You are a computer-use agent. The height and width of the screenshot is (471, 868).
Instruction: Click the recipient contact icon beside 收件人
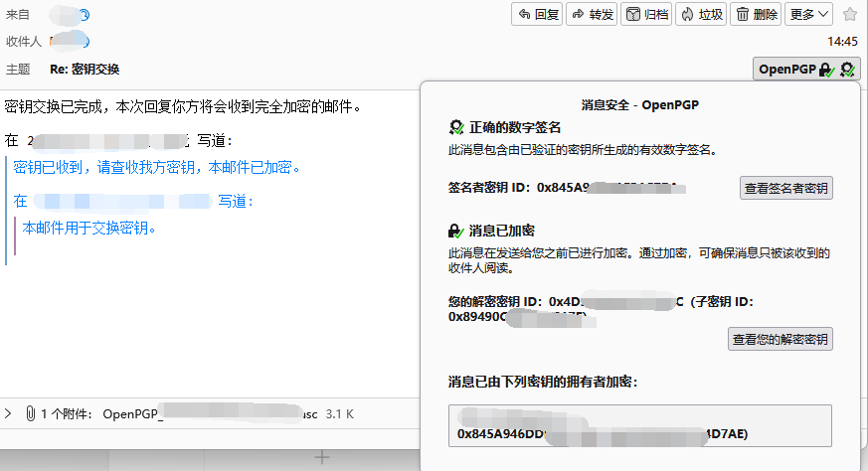tap(83, 41)
